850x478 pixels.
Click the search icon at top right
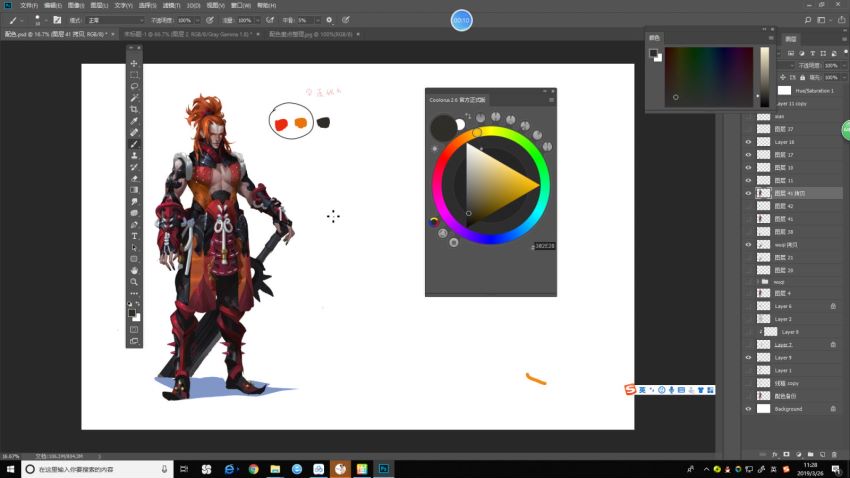[x=808, y=20]
